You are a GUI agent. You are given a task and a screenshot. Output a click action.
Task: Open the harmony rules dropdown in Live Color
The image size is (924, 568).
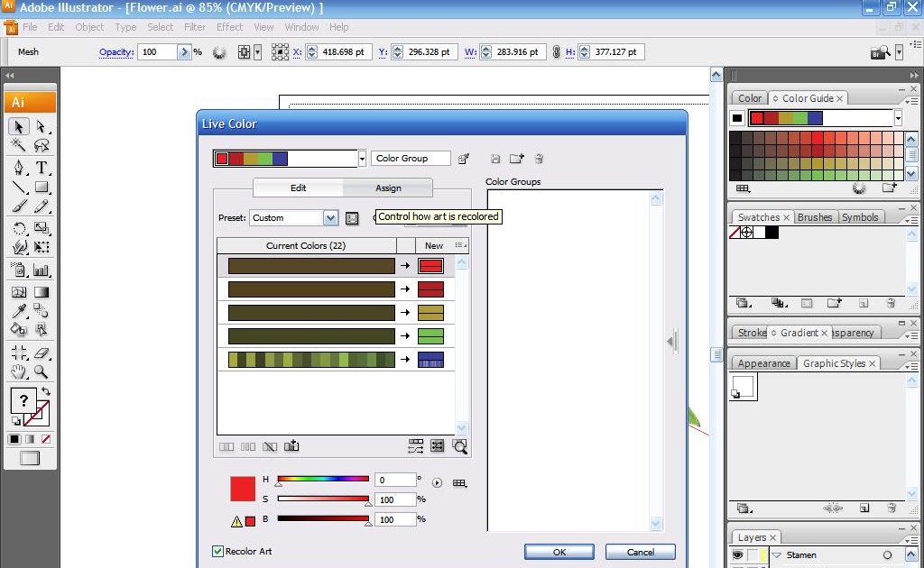pyautogui.click(x=362, y=159)
